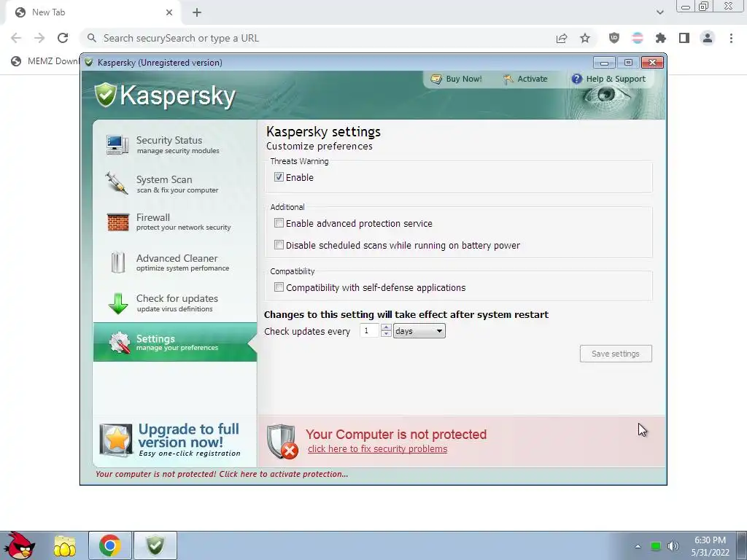Open the Angry Birds start button
Image resolution: width=747 pixels, height=560 pixels.
(20, 545)
